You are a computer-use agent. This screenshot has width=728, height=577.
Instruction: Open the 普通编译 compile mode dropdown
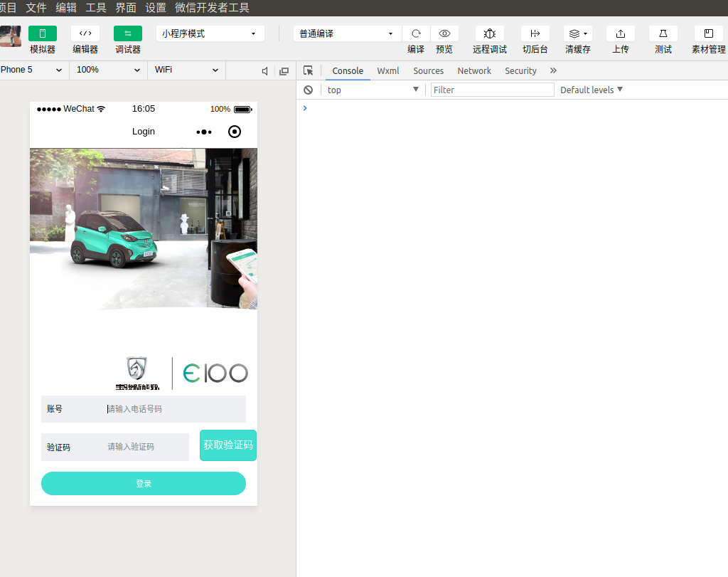pos(347,33)
